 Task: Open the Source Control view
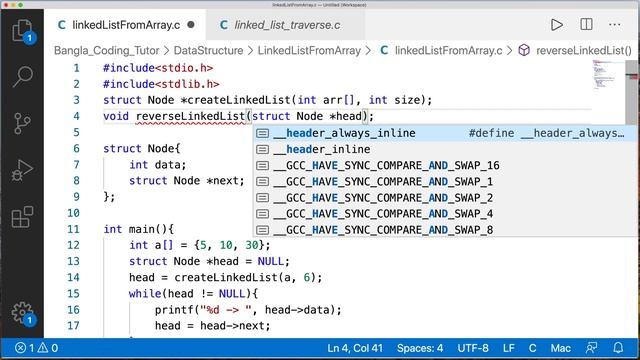[22, 124]
